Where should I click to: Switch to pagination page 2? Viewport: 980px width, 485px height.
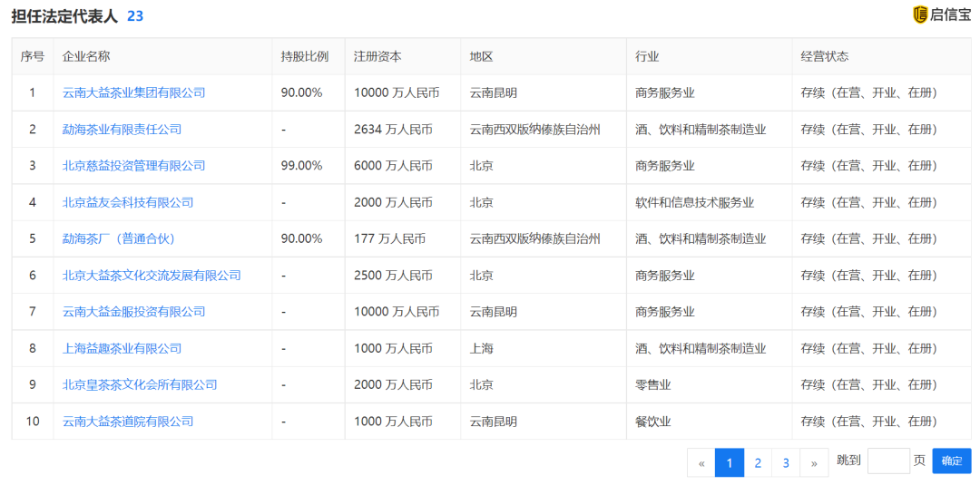tap(758, 462)
